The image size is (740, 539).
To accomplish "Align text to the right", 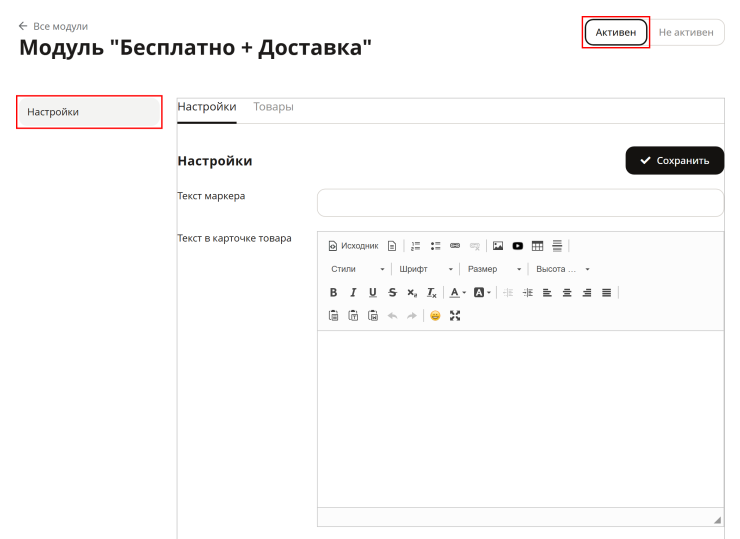I will coord(587,293).
